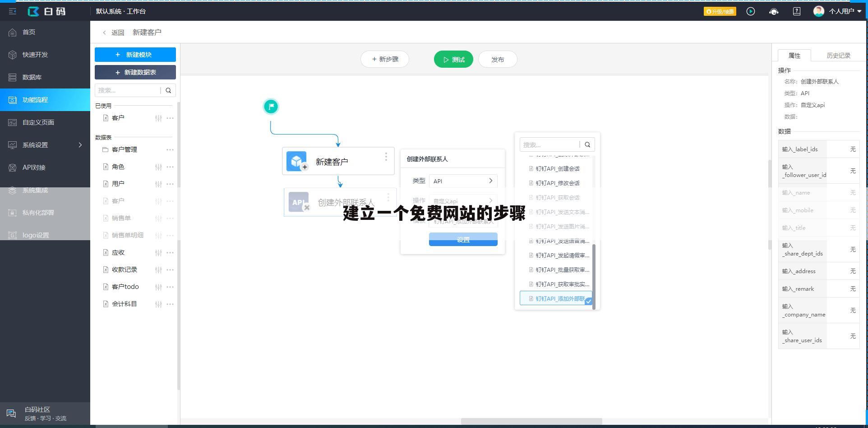Open the 操作 自定义api dropdown
868x428 pixels.
pos(463,200)
